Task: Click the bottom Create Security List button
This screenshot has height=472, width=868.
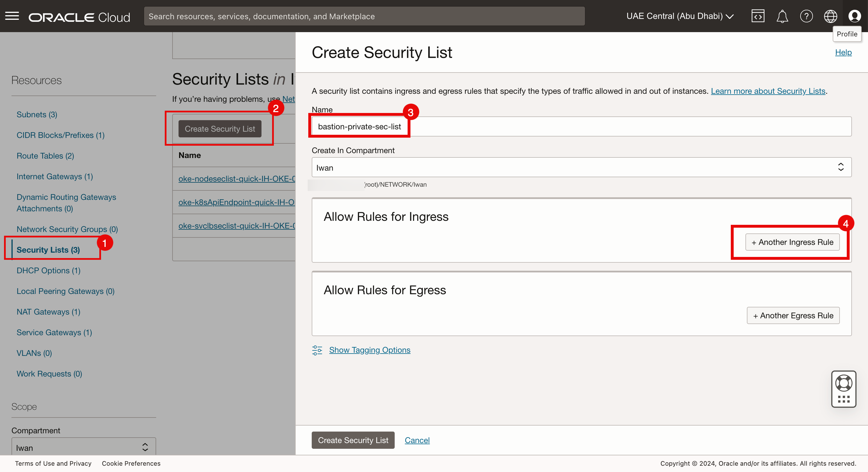Action: [353, 440]
